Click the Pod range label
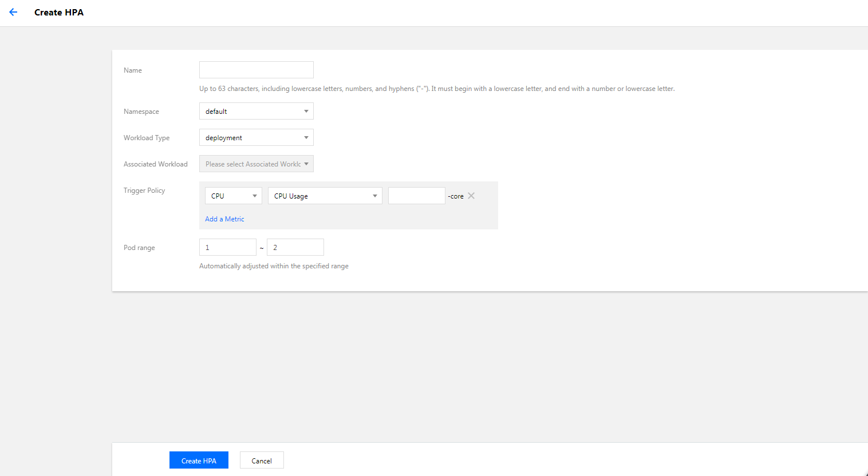Image resolution: width=868 pixels, height=476 pixels. (139, 248)
